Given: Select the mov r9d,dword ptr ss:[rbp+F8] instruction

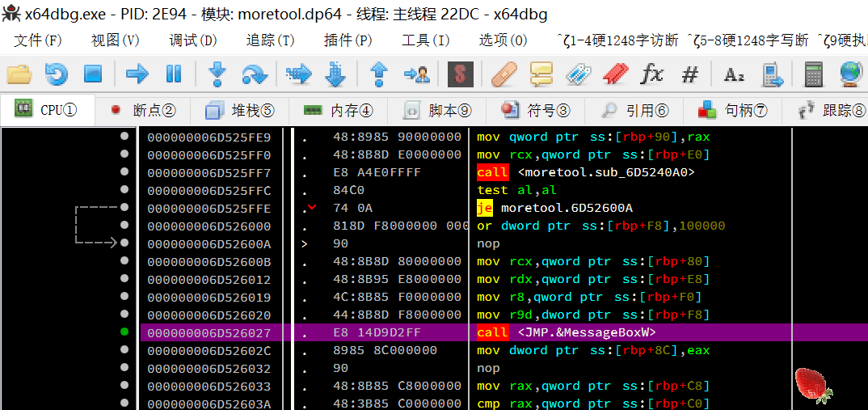Looking at the screenshot, I should point(593,315).
